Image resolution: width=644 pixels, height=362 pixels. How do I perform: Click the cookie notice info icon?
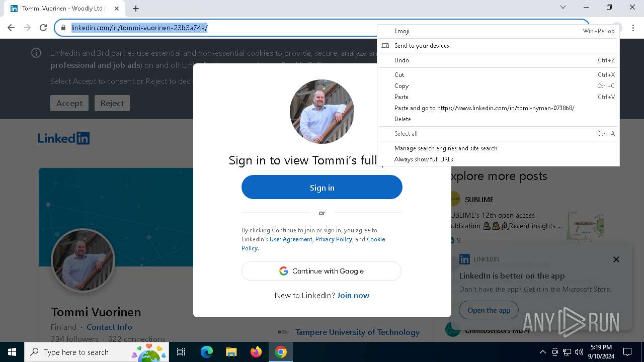coord(36,53)
